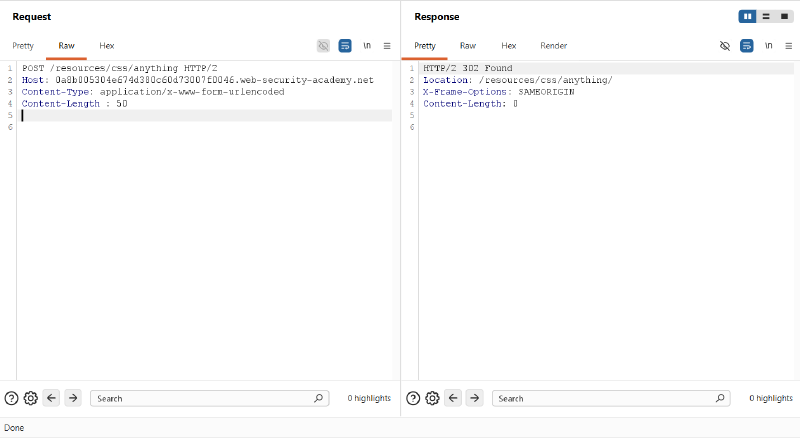Image resolution: width=800 pixels, height=438 pixels.
Task: Select combined tabbed layout icon
Action: click(784, 16)
